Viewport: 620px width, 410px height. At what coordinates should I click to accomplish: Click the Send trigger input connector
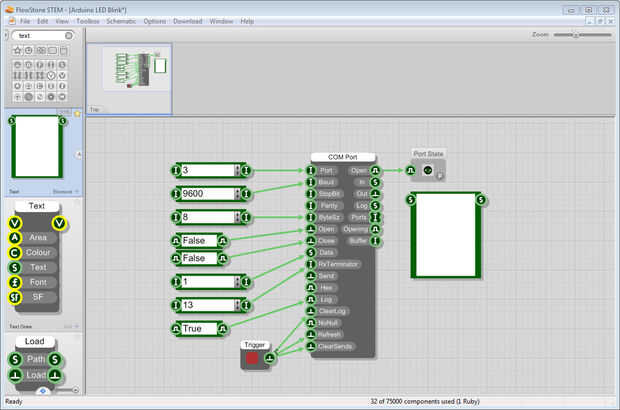pyautogui.click(x=311, y=276)
